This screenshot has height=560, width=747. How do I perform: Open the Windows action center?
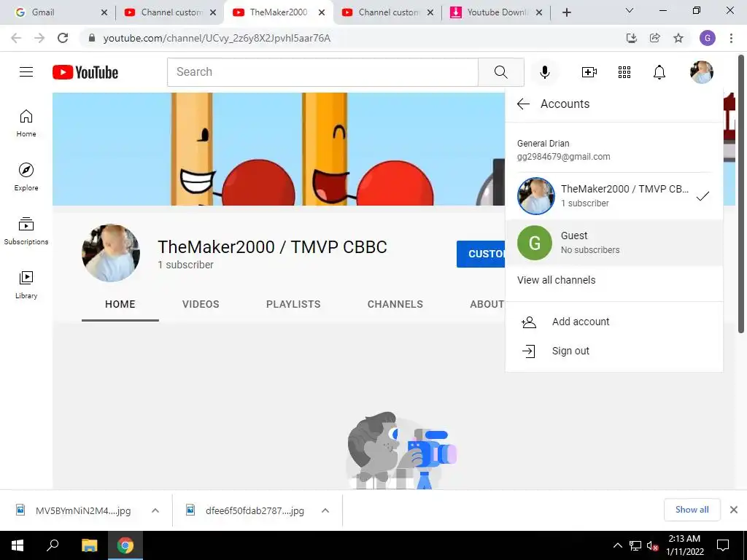pos(723,545)
